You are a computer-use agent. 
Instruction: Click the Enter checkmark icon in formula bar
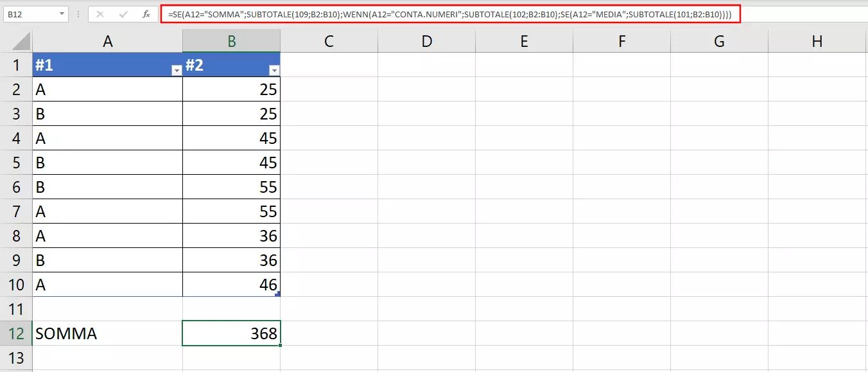pyautogui.click(x=123, y=13)
